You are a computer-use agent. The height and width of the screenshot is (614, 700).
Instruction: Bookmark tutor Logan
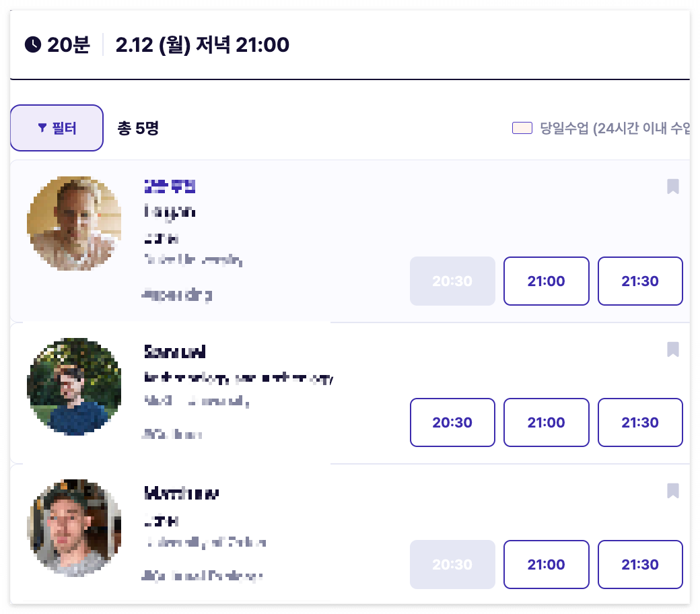point(673,187)
